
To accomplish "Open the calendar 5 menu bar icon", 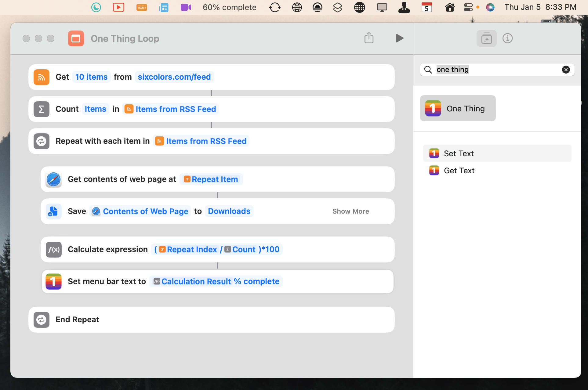I will (426, 7).
